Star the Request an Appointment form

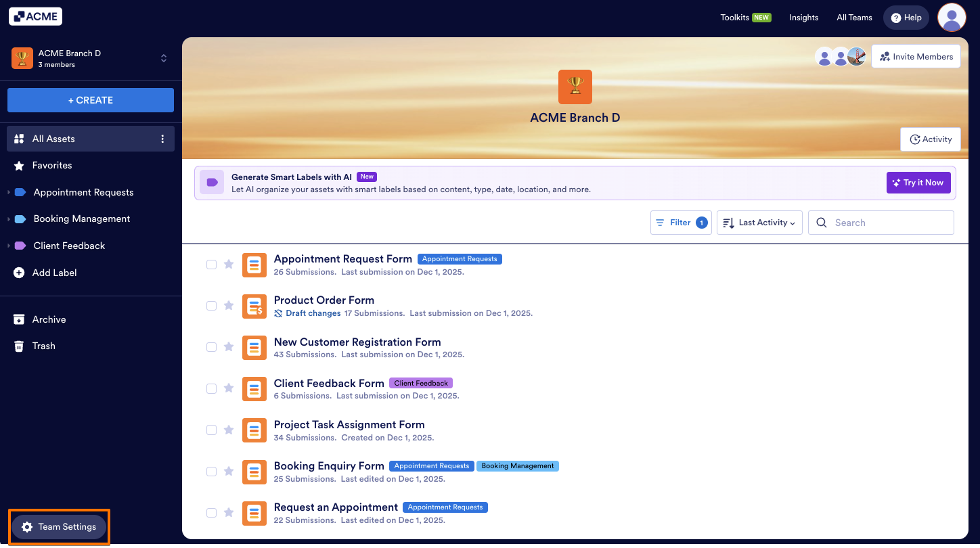coord(229,512)
